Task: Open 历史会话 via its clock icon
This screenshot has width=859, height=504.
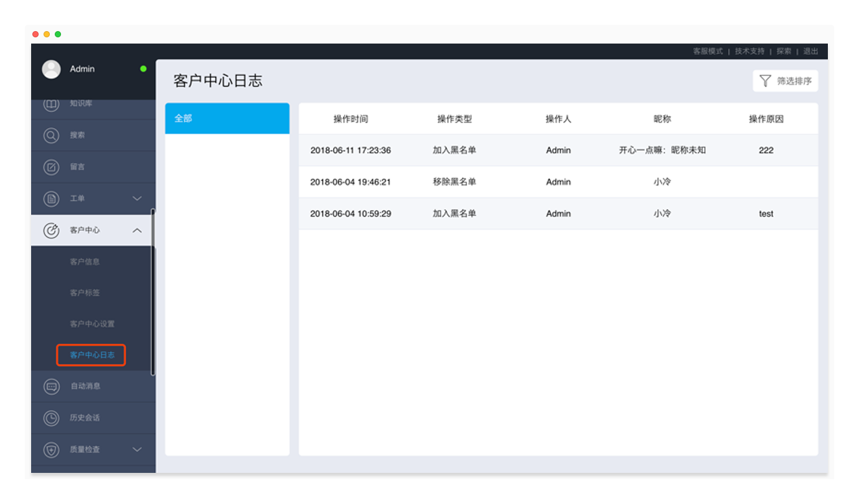Action: point(51,418)
